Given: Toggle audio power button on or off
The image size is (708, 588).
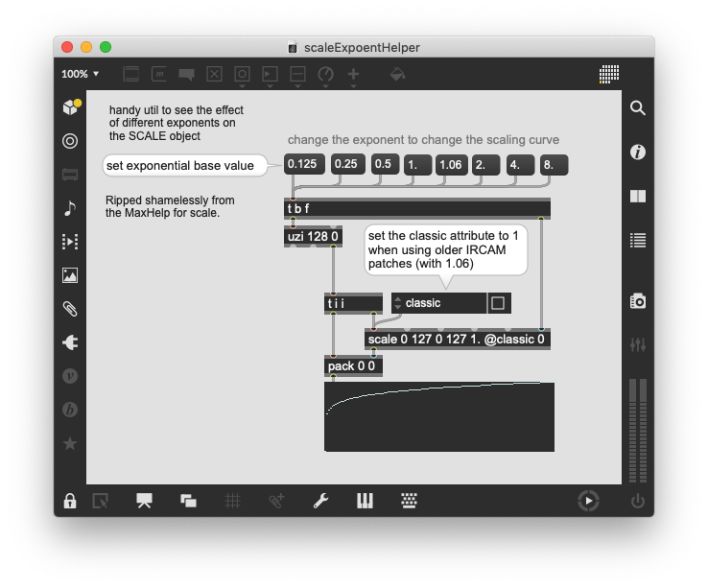Looking at the screenshot, I should point(638,501).
